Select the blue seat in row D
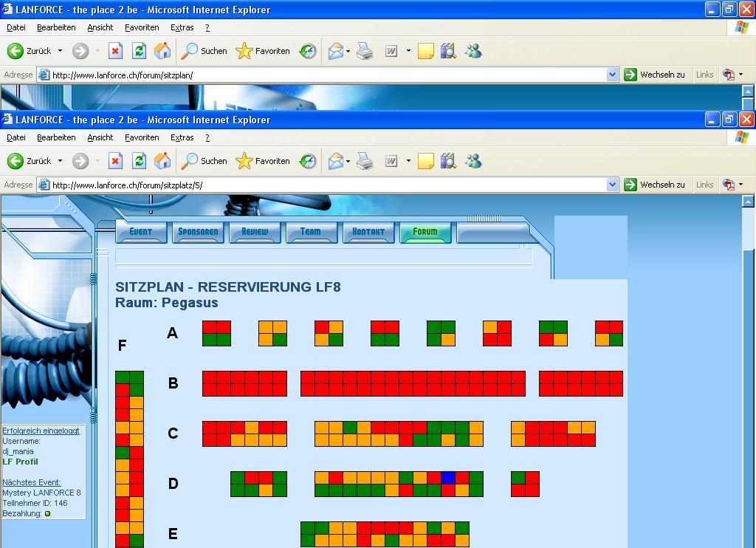 point(447,477)
